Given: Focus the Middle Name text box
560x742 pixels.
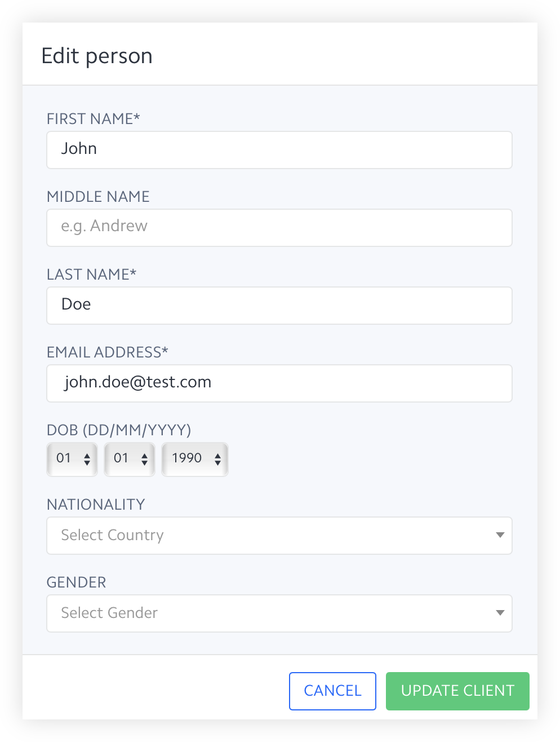Looking at the screenshot, I should [x=279, y=228].
